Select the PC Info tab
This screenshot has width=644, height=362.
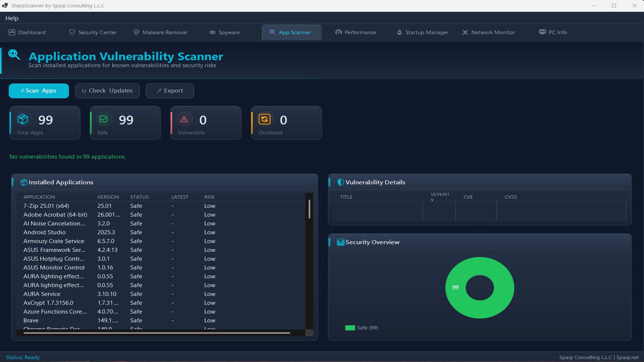pyautogui.click(x=553, y=32)
